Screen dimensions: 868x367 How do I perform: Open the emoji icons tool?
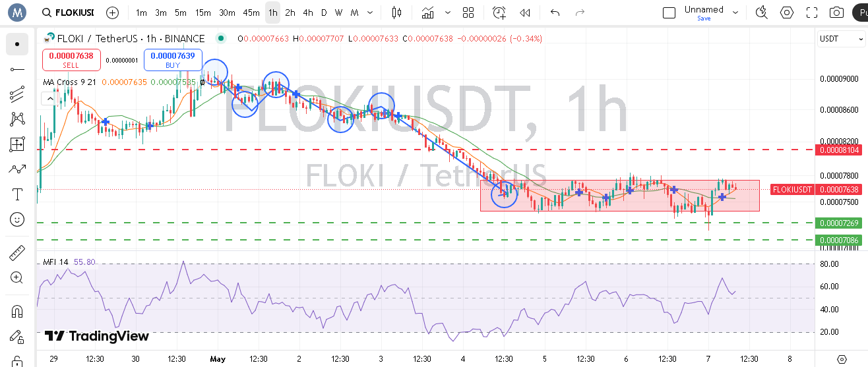coord(17,219)
